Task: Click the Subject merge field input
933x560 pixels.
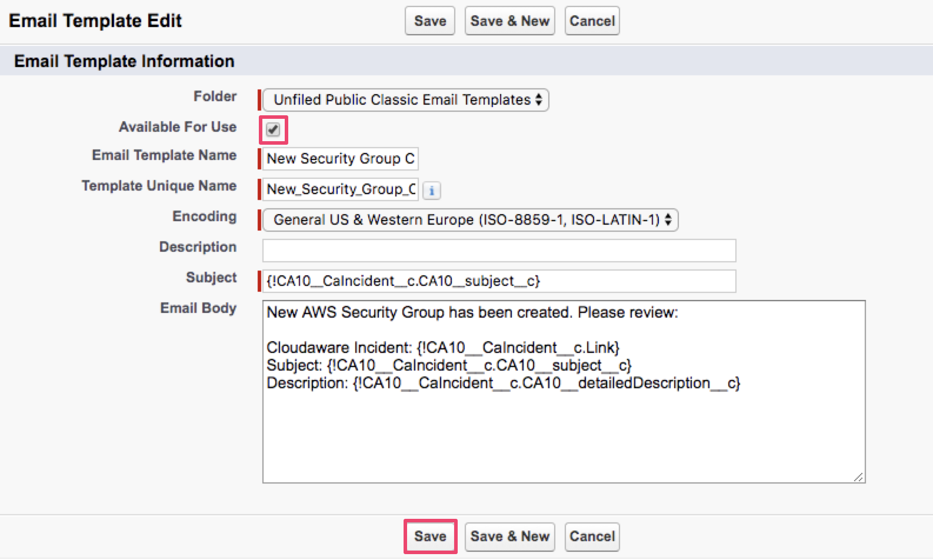Action: click(499, 281)
